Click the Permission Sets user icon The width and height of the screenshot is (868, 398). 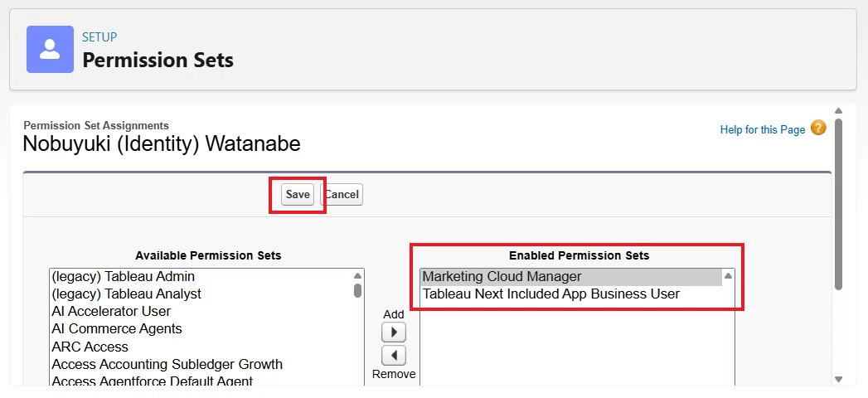point(50,49)
